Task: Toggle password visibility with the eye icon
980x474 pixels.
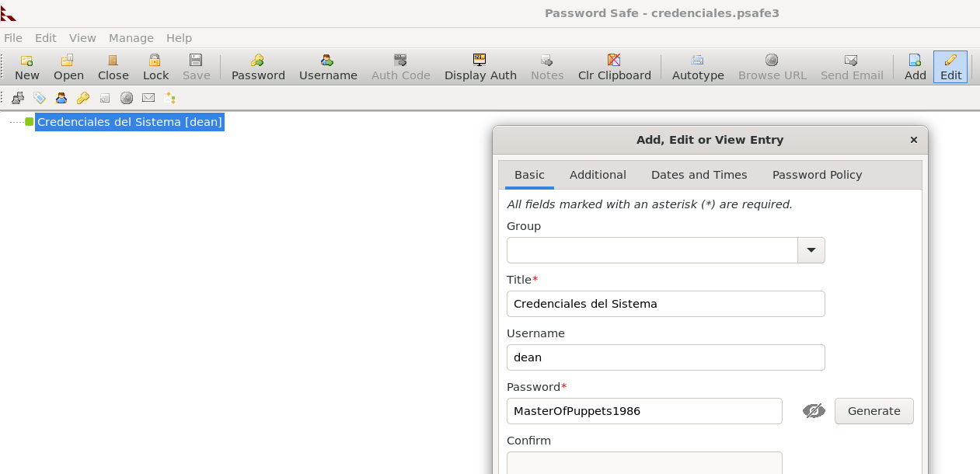Action: (x=814, y=411)
